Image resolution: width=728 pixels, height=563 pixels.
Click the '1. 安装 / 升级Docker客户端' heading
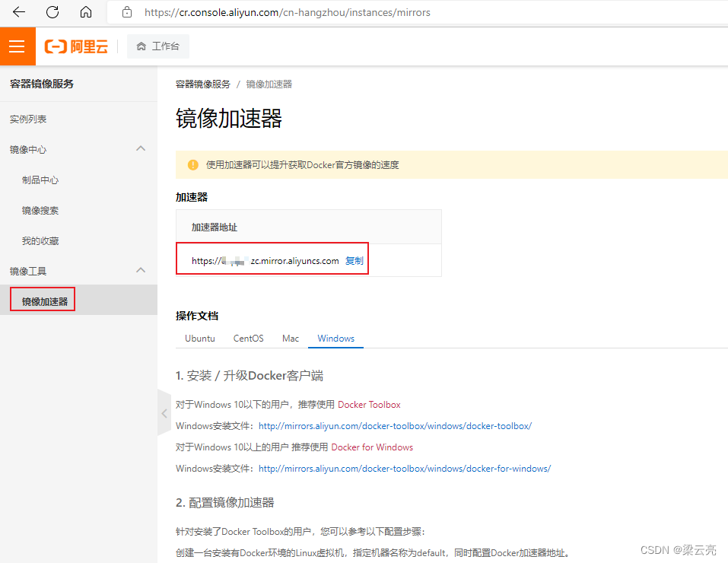pyautogui.click(x=250, y=375)
